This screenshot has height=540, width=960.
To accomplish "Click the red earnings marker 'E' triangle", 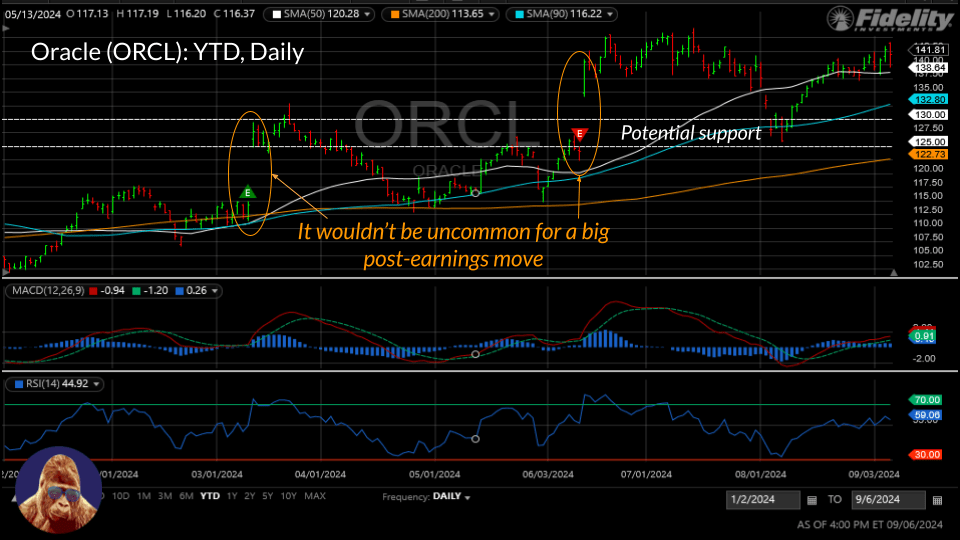I will [578, 133].
